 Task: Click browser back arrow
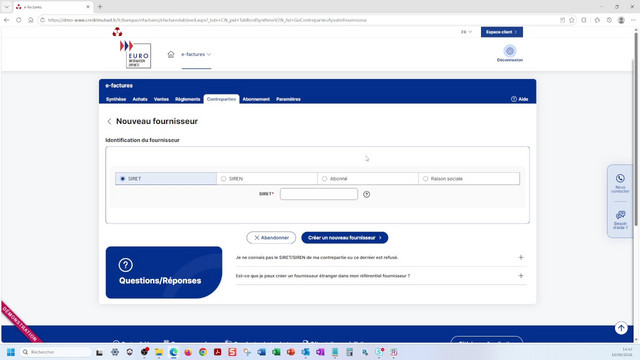point(7,20)
